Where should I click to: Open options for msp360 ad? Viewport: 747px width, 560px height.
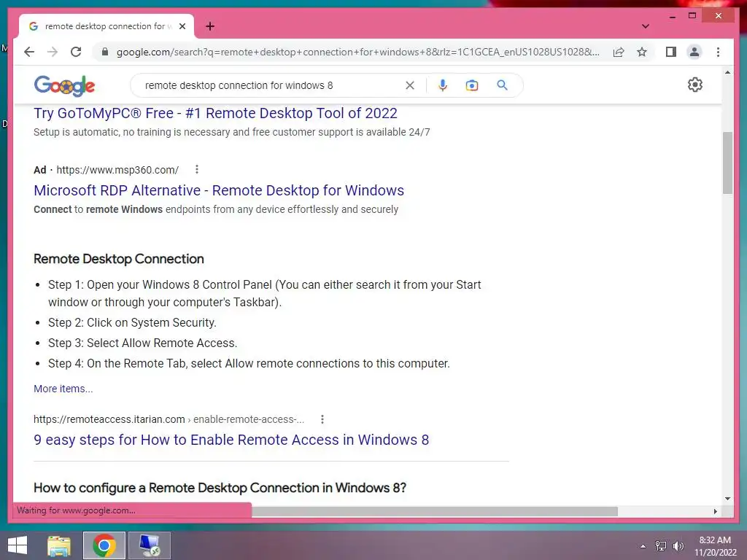[197, 169]
